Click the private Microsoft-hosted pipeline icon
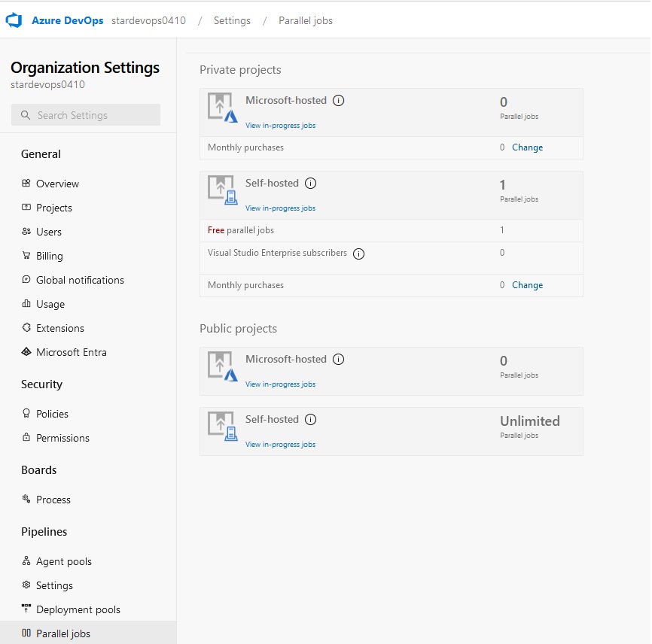 pos(223,108)
